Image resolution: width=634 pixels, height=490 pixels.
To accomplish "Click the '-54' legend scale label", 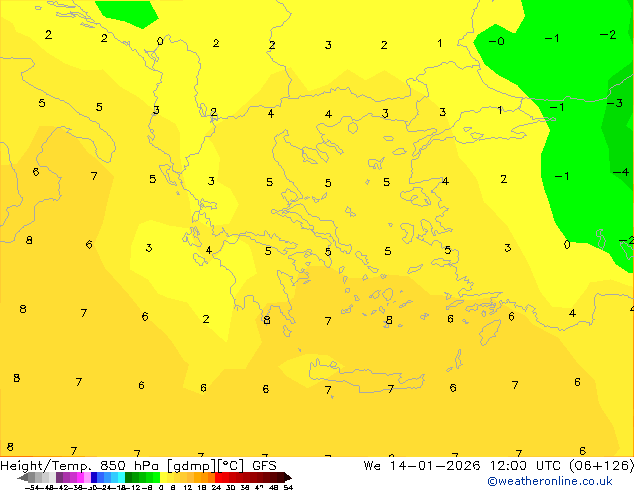I will pos(33,487).
